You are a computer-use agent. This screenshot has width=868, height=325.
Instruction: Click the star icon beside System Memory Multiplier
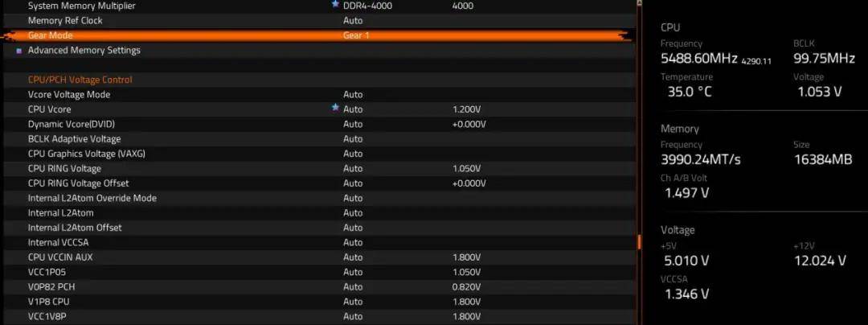335,4
